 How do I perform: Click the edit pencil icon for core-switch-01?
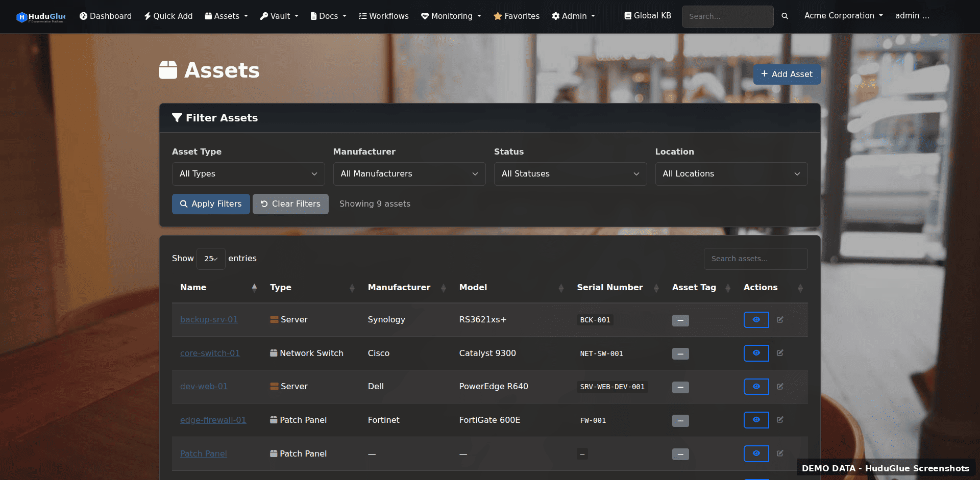click(780, 353)
